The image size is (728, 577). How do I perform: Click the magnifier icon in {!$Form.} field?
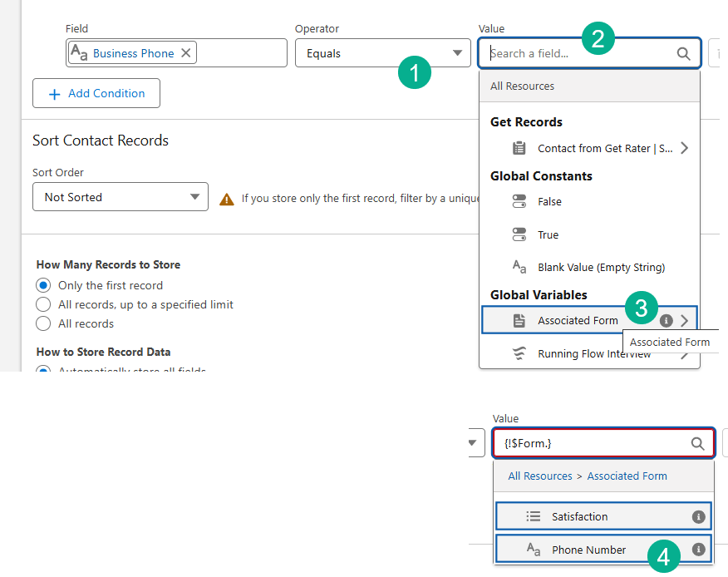pos(698,443)
